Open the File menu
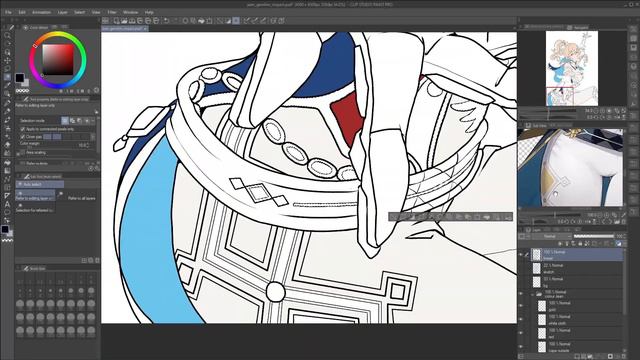The height and width of the screenshot is (360, 640). coord(8,12)
